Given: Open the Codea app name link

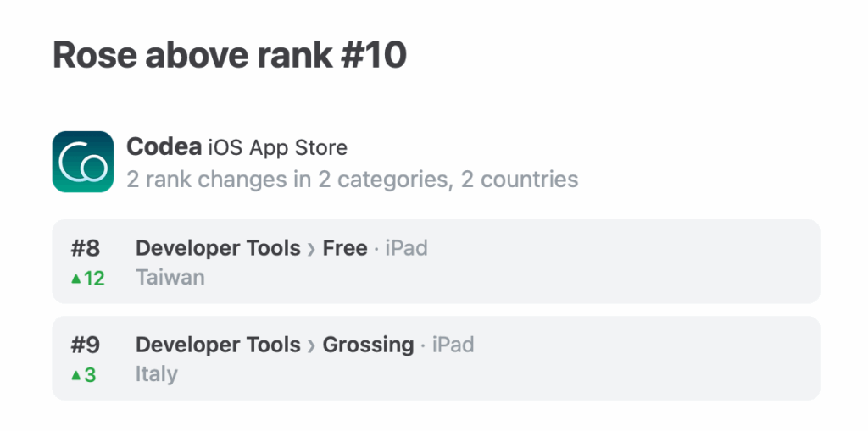Looking at the screenshot, I should (164, 147).
